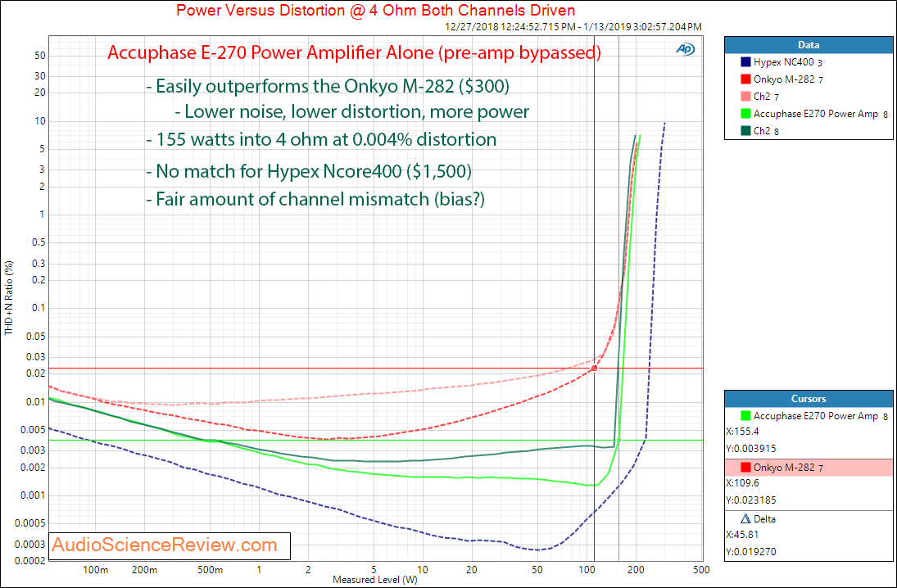The image size is (897, 588).
Task: Click the AudioScienceReview.com text box
Action: click(x=170, y=545)
